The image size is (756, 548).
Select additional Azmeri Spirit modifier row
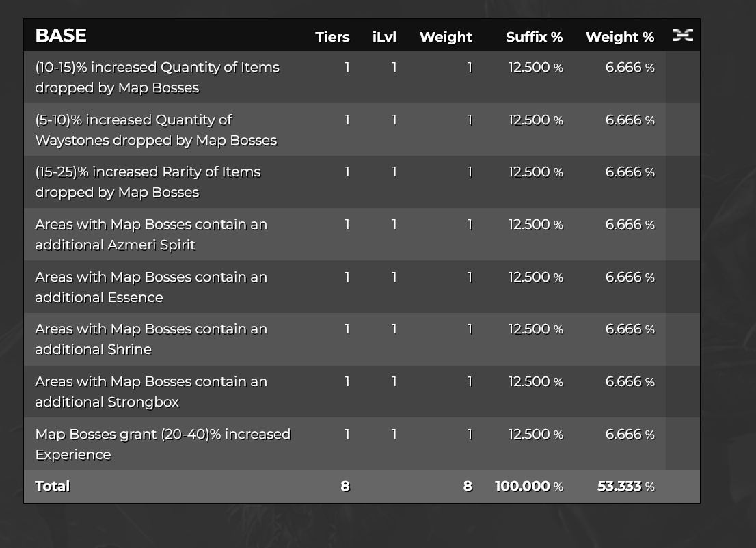(x=362, y=234)
